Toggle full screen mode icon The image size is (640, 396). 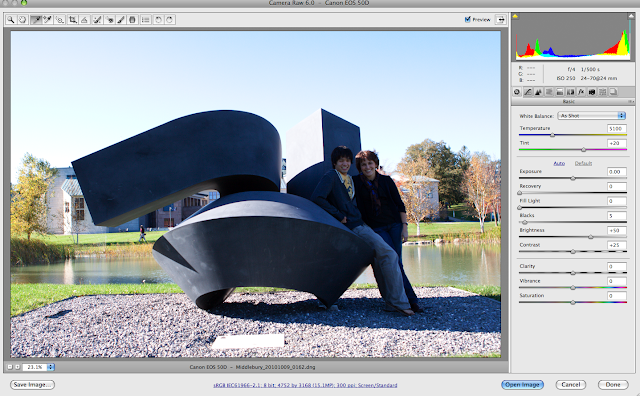click(500, 19)
